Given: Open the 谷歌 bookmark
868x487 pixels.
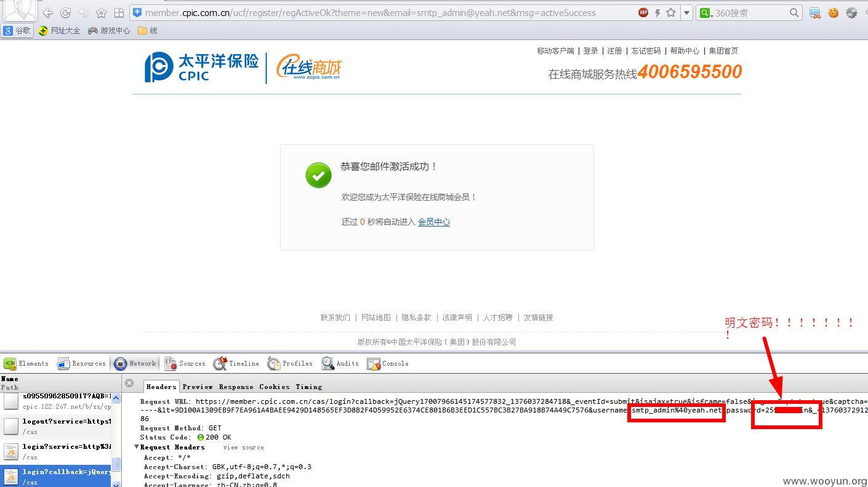Looking at the screenshot, I should [x=17, y=30].
